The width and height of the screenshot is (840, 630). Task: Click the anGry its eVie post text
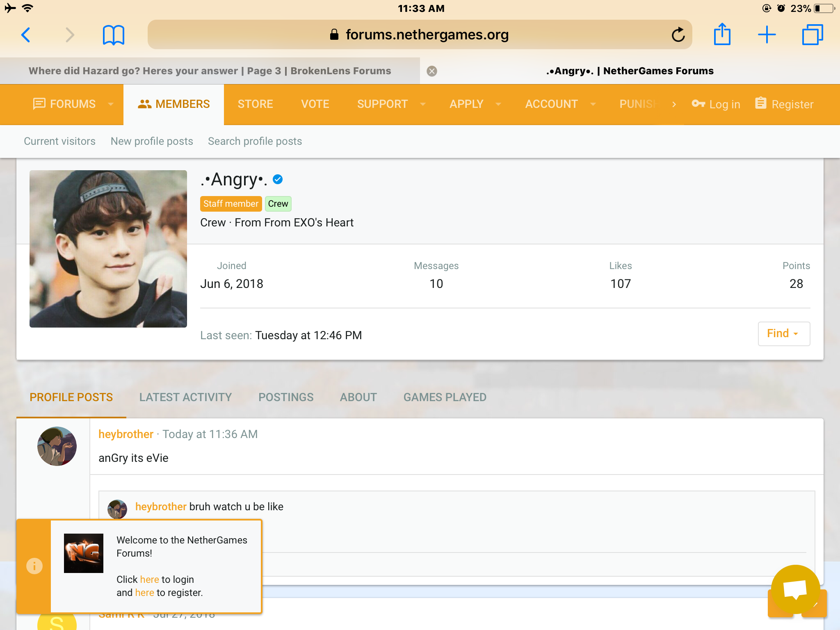[134, 458]
